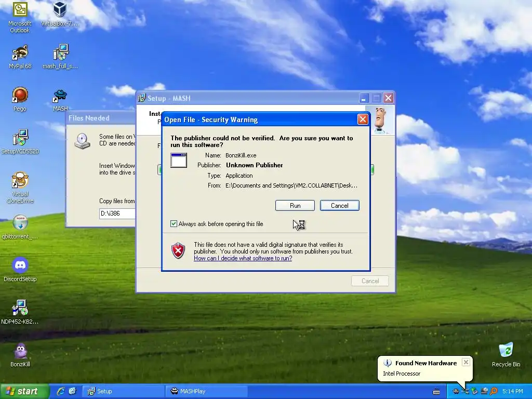Click the Found New Hardware balloon title

pos(426,363)
